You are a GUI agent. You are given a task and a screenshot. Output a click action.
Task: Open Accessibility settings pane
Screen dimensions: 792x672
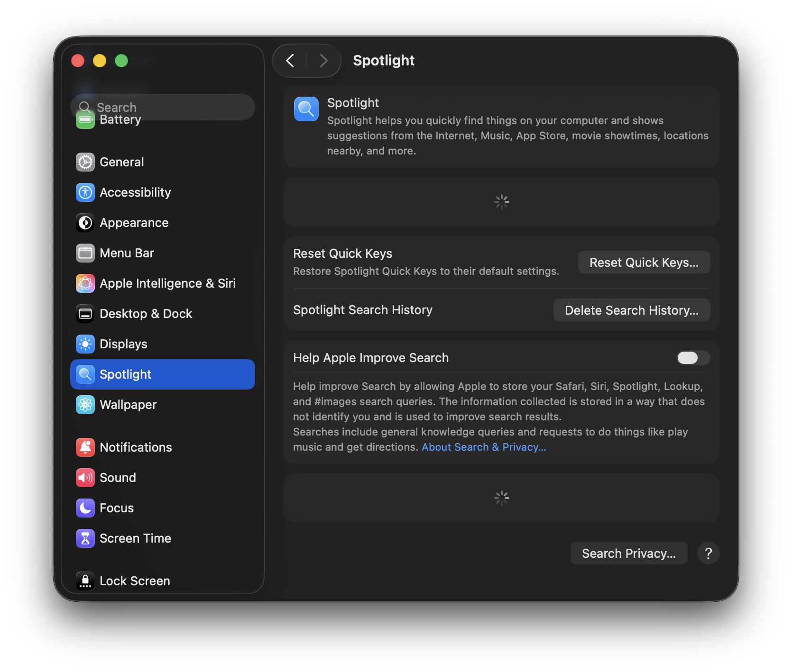[x=163, y=192]
